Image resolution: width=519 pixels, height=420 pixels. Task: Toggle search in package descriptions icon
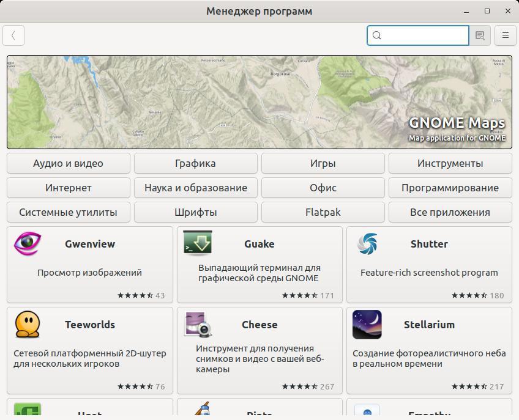(480, 35)
